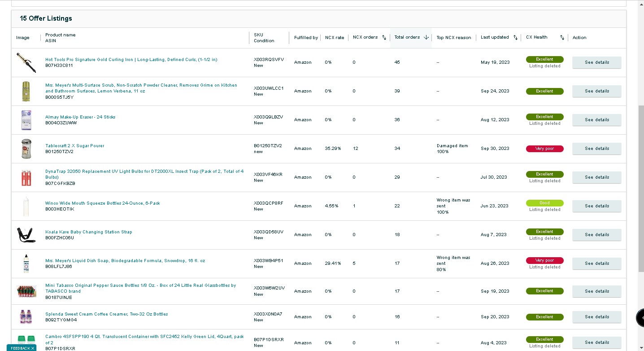The image size is (644, 351).
Task: Open Winco Wide Mouth Squeeze Bottles link
Action: point(102,203)
